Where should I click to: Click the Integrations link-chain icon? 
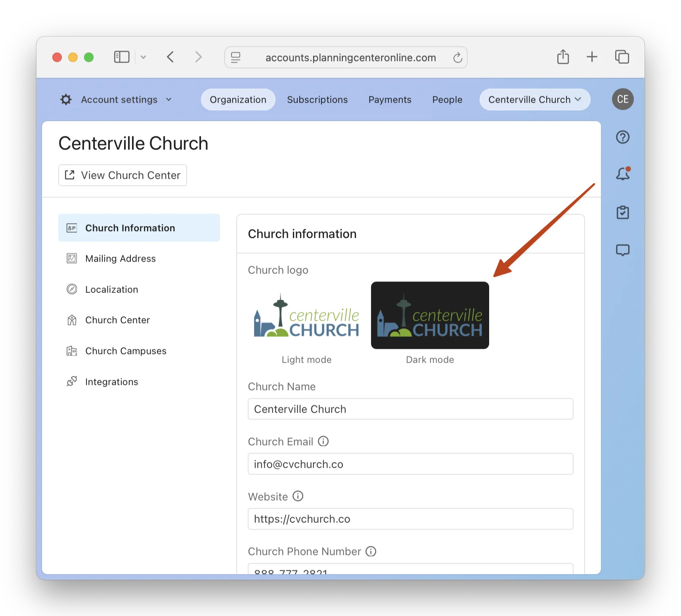[x=72, y=381]
